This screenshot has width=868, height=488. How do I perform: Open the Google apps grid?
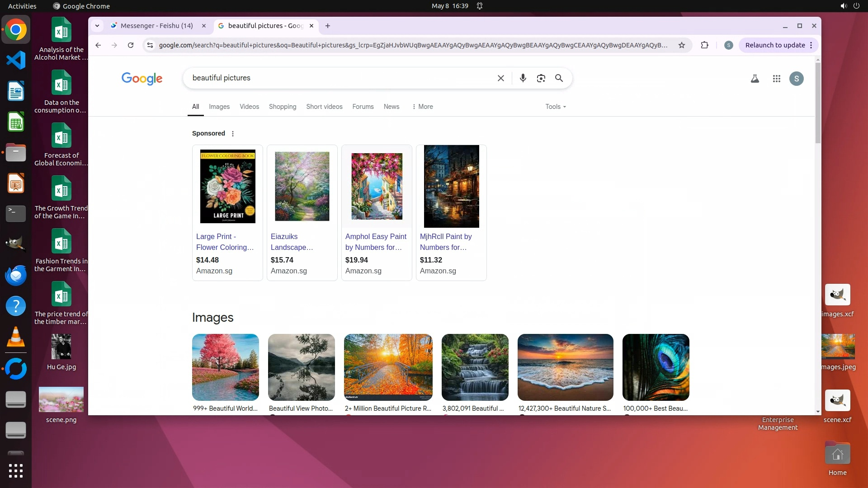click(776, 79)
